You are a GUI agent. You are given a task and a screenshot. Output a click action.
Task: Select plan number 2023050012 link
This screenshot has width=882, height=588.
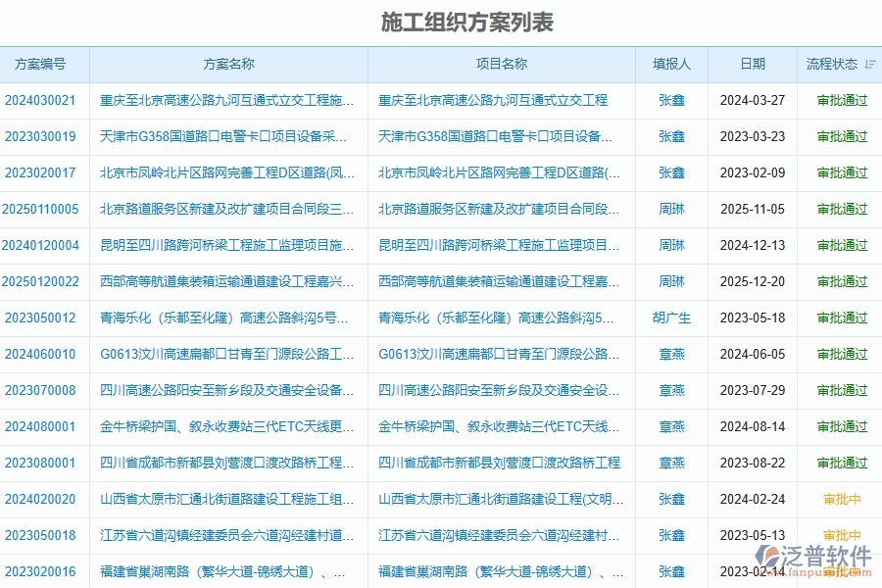(x=41, y=318)
